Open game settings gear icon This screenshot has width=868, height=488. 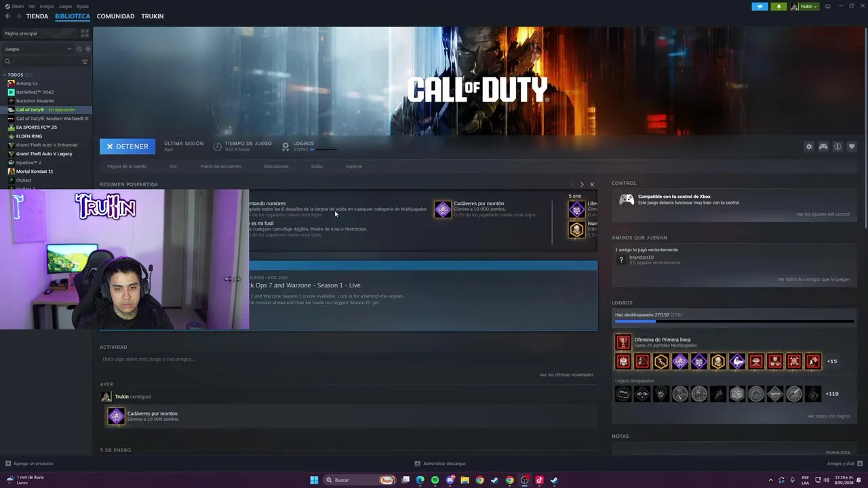[x=808, y=146]
